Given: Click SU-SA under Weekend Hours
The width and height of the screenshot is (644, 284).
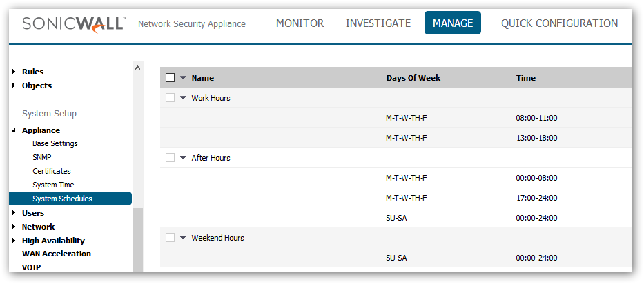Looking at the screenshot, I should 396,258.
